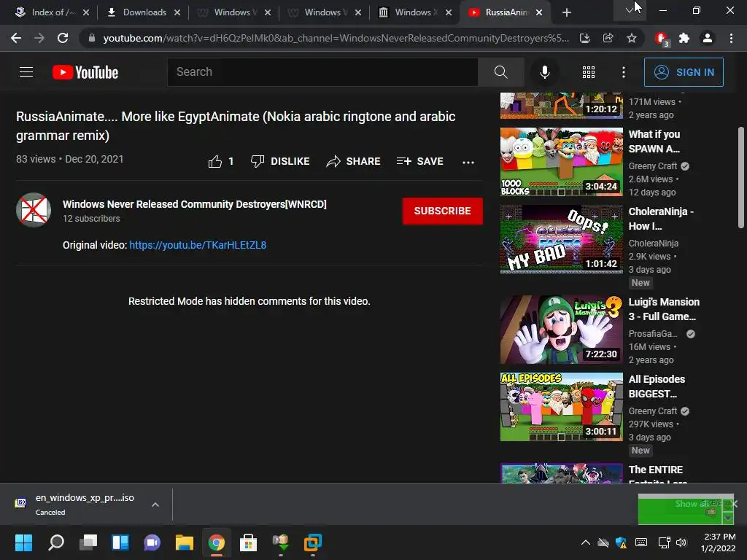Open the original video youtu.be link

(198, 245)
